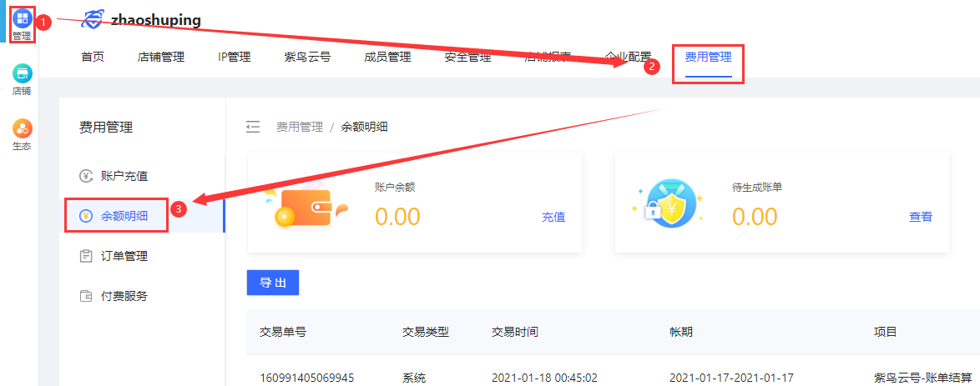Click the 交易单号 column header

tap(282, 333)
